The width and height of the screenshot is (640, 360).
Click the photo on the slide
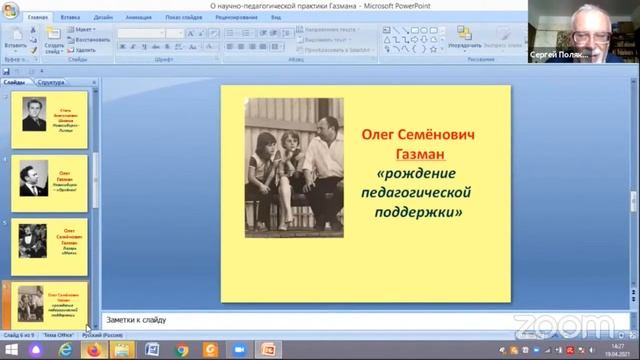(x=294, y=168)
